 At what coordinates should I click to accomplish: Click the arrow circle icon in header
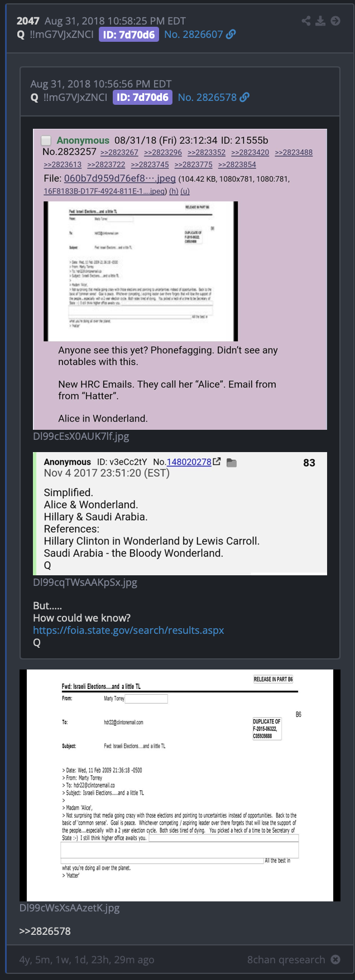tap(335, 21)
